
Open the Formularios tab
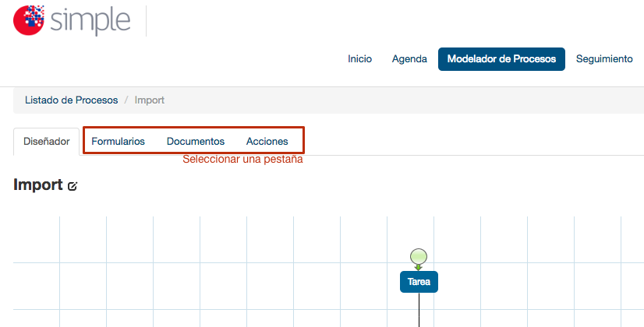[119, 142]
